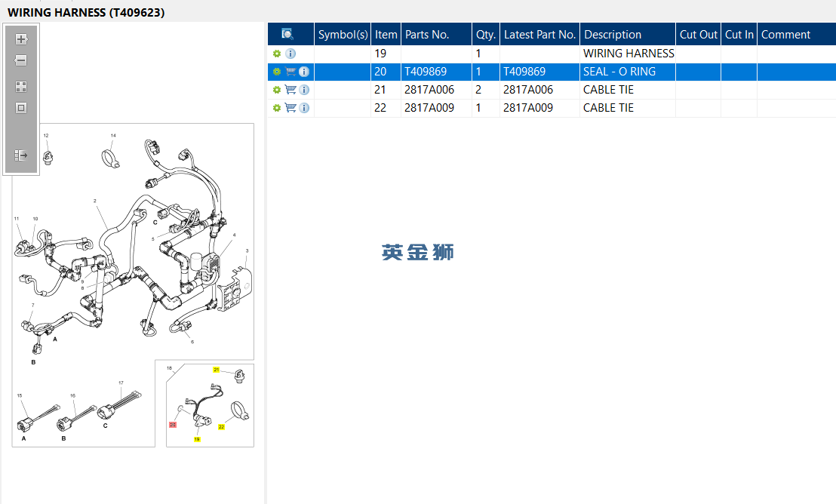This screenshot has width=836, height=504.
Task: Click the WIRING HARNESS (T409623) title
Action: [86, 12]
